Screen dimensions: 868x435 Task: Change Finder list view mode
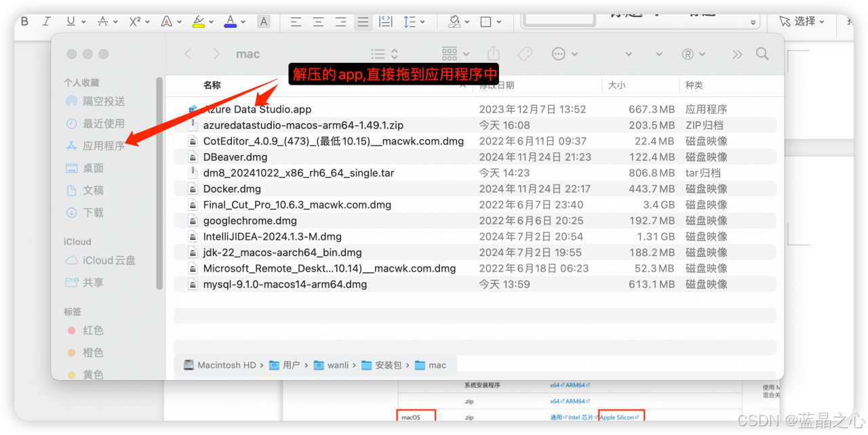point(384,54)
